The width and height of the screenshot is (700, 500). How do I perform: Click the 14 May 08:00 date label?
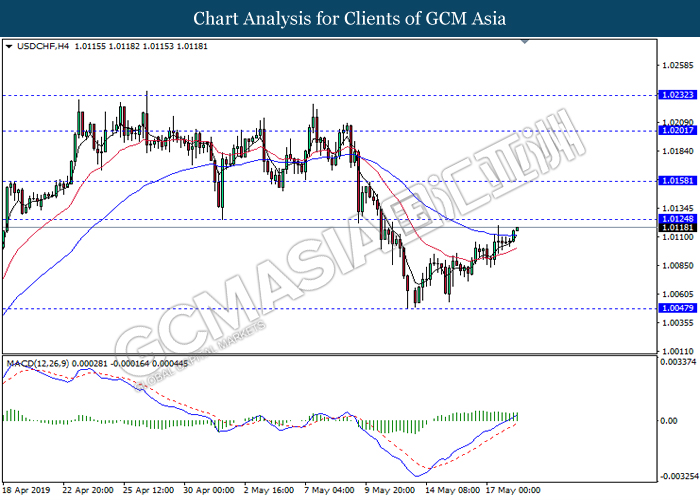452,490
